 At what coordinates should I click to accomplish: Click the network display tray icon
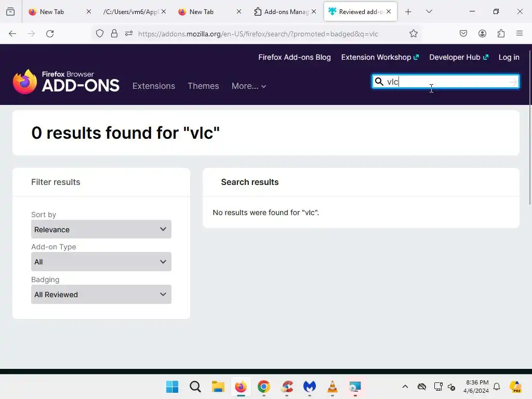(438, 387)
